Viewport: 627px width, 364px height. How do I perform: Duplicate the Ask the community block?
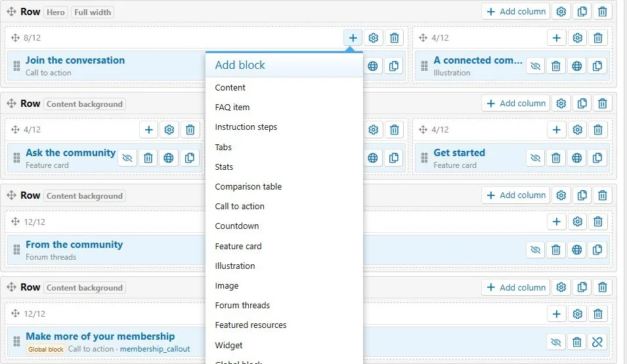189,158
